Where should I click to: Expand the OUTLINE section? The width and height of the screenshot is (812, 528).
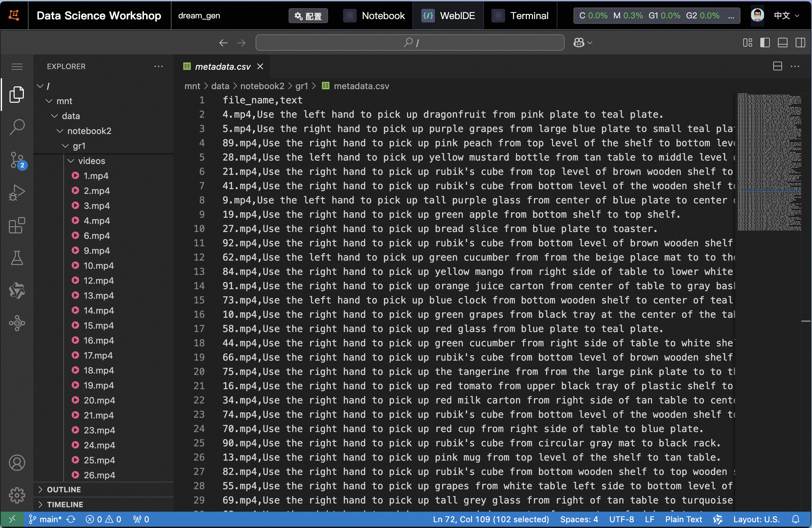(64, 490)
